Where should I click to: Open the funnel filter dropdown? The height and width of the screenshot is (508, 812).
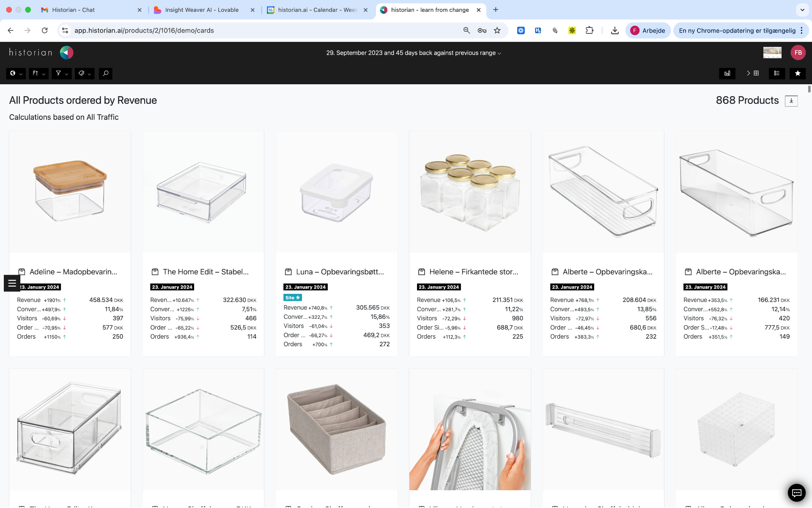pos(61,74)
